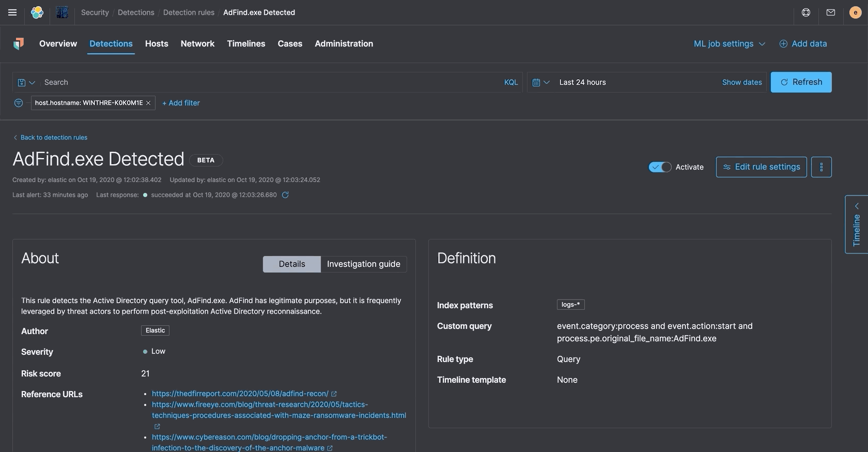Toggle the Activate rule switch
This screenshot has width=868, height=452.
click(x=660, y=167)
